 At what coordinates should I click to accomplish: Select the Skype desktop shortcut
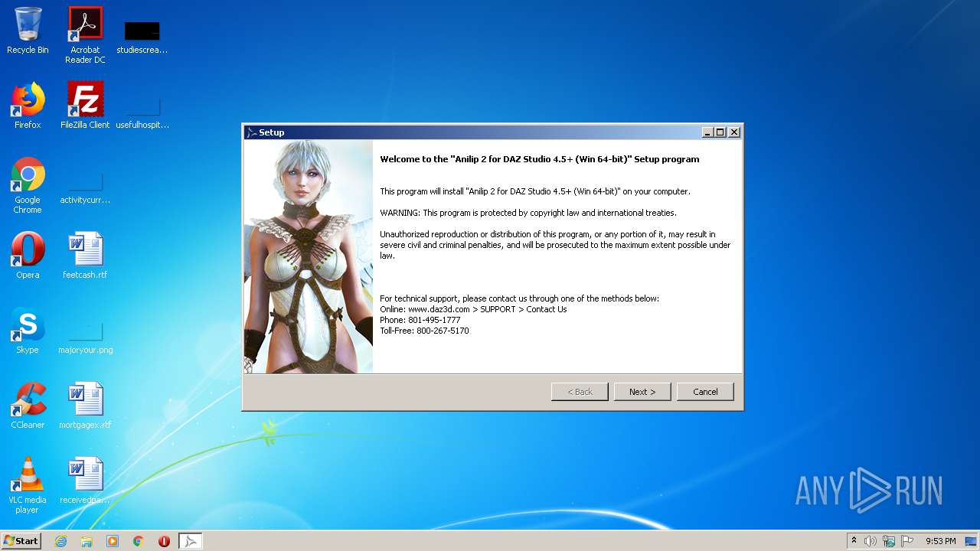[28, 331]
